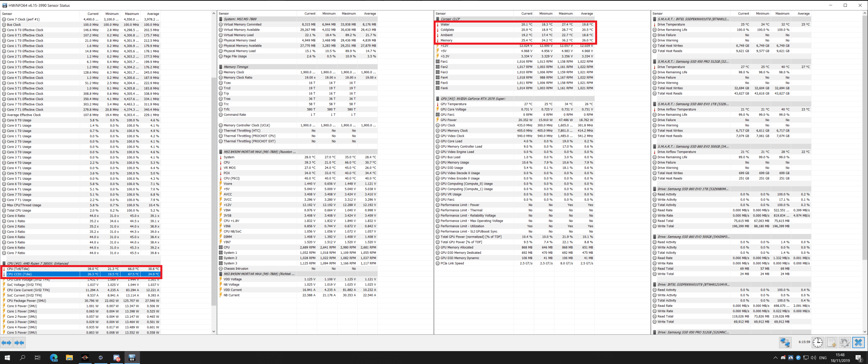Select the Vcore voltage row
The width and height of the screenshot is (868, 364).
point(298,184)
